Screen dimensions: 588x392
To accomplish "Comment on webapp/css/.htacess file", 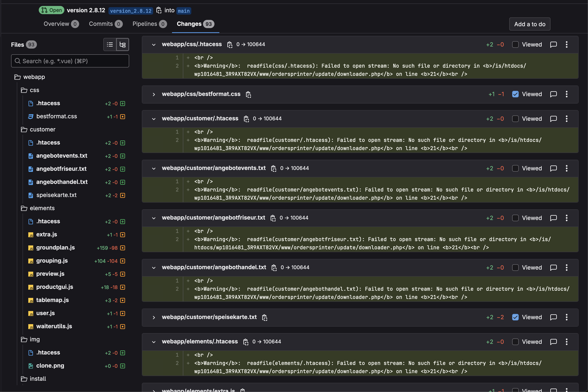I will click(x=554, y=44).
